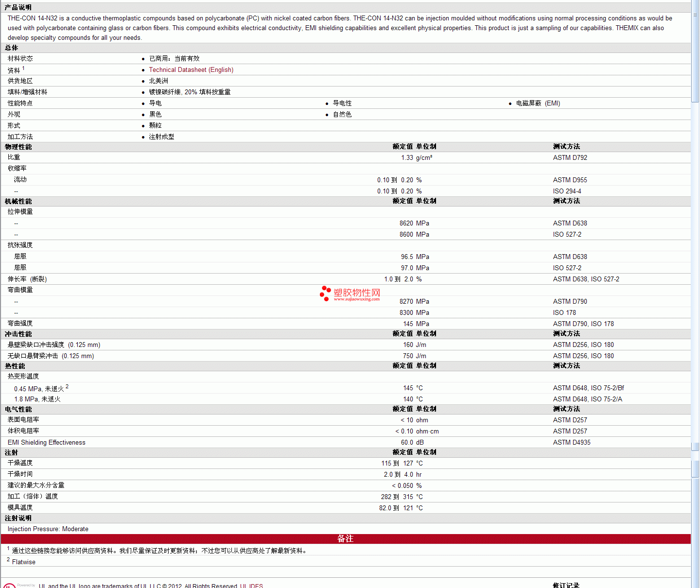Select the 电气性能 section header
Screen dimensions: 700x588
[18, 409]
